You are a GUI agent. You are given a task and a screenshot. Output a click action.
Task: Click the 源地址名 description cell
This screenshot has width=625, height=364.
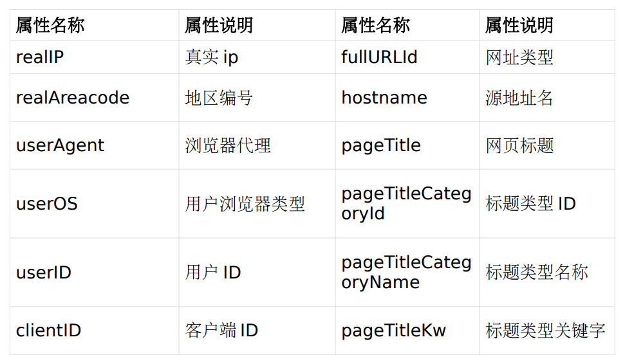click(519, 98)
